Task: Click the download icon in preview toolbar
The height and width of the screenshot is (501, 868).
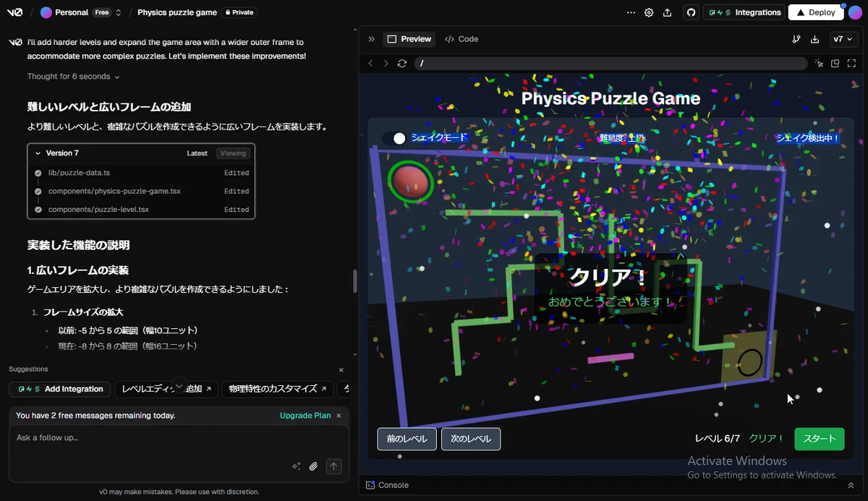Action: pyautogui.click(x=815, y=39)
